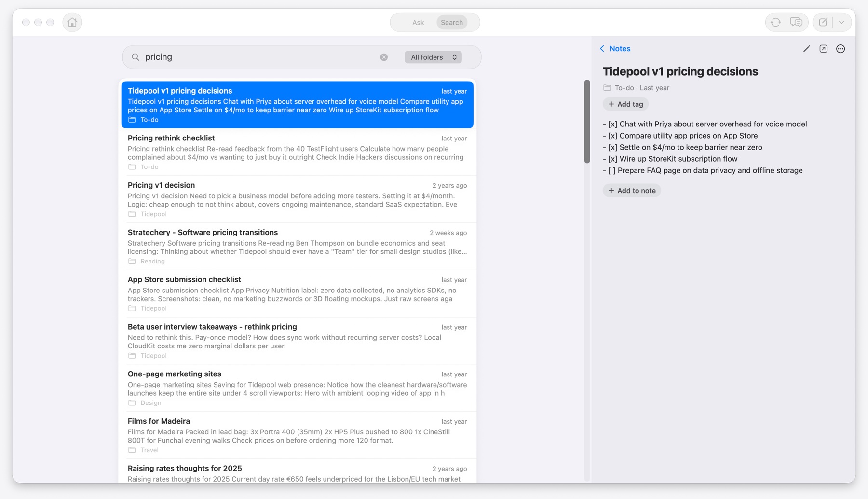The image size is (868, 499).
Task: Click the To-do folder icon under Pricing rethink checklist
Action: tap(132, 167)
